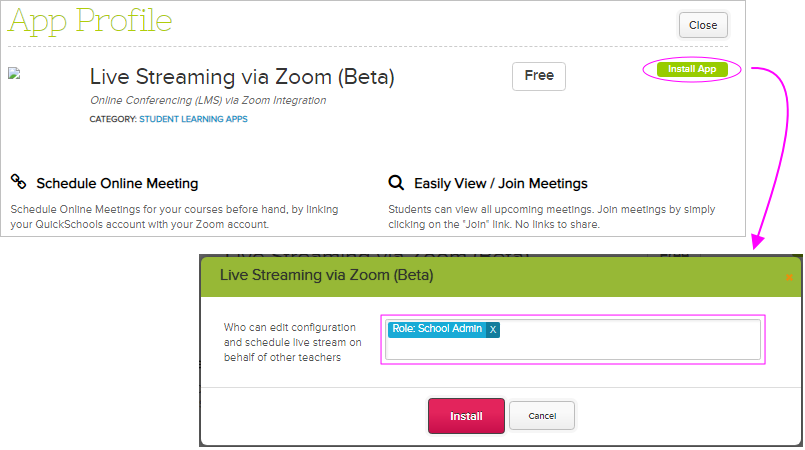Click the magnifying glass icon beside Easily View

point(396,183)
